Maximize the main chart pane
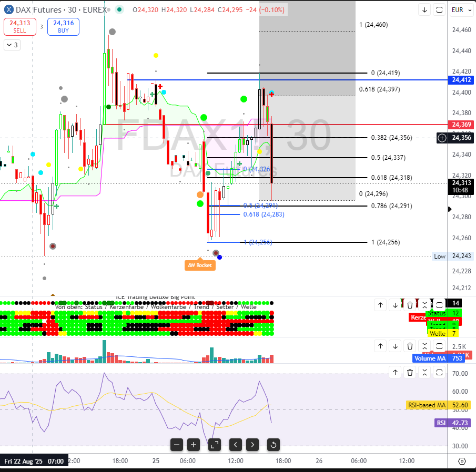Screen dimensions: 476x472 coord(439,10)
